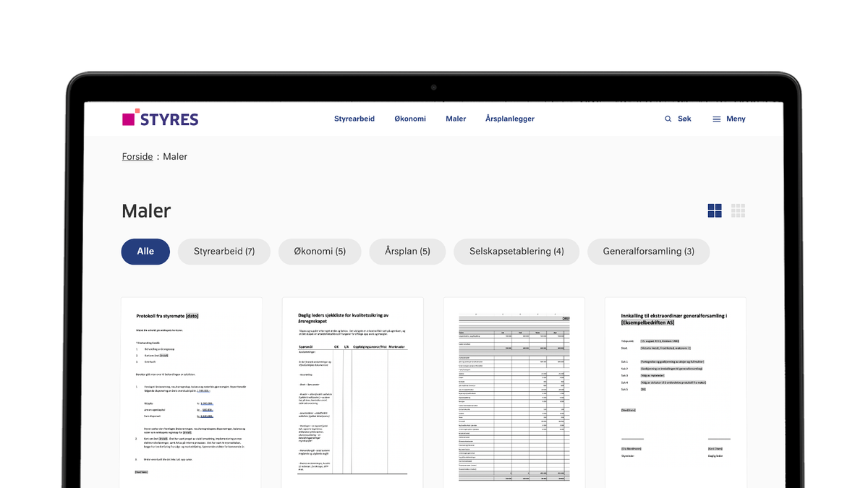Open the search magnifier icon
The width and height of the screenshot is (868, 488).
click(668, 119)
